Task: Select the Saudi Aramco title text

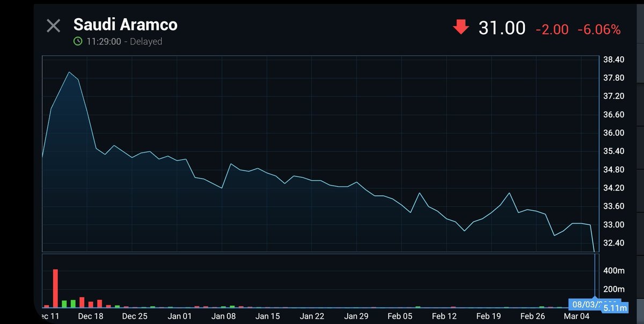Action: coord(125,24)
